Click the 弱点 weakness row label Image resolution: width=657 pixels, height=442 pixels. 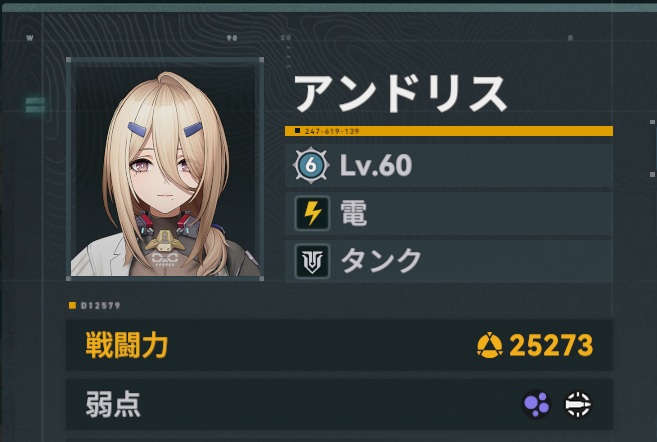click(113, 404)
